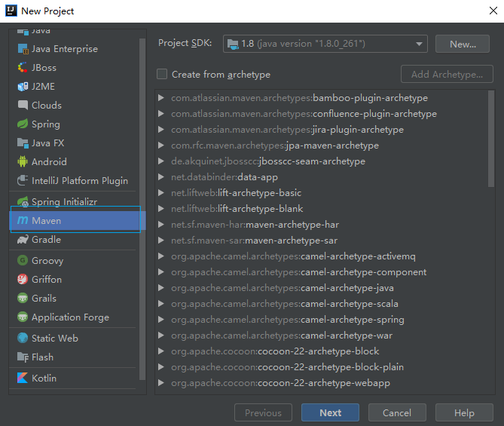Click the J2ME icon in sidebar
The width and height of the screenshot is (504, 426).
click(23, 87)
